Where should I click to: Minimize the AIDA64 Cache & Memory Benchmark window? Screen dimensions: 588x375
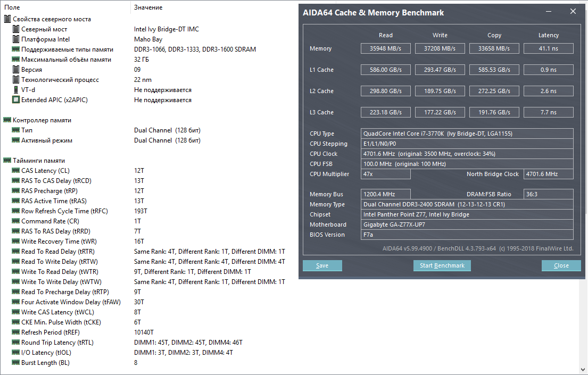[549, 12]
